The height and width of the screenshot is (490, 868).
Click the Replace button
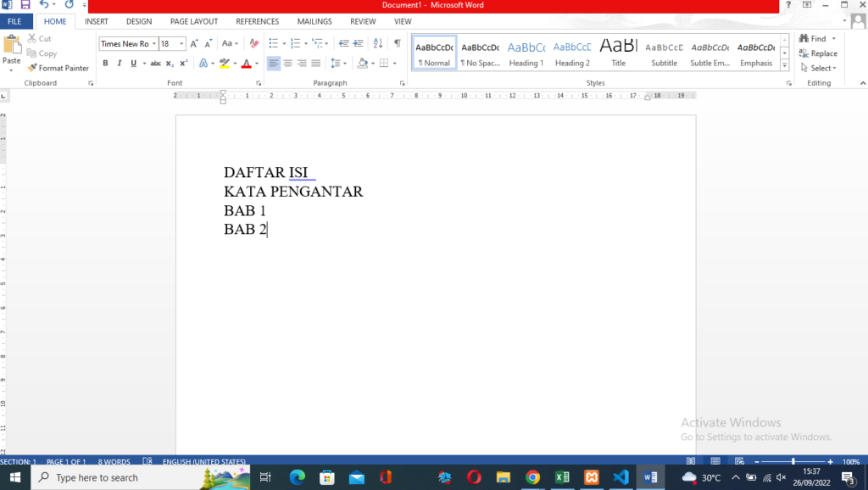click(x=818, y=53)
